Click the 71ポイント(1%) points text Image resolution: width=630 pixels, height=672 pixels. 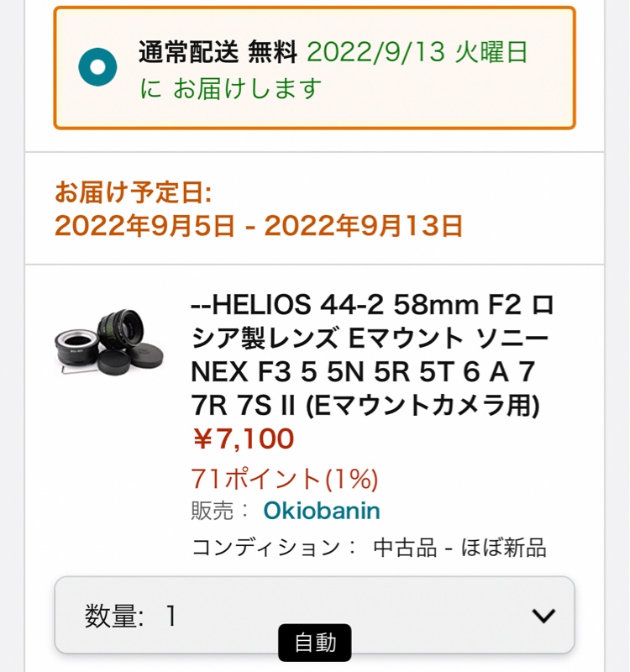coord(285,479)
